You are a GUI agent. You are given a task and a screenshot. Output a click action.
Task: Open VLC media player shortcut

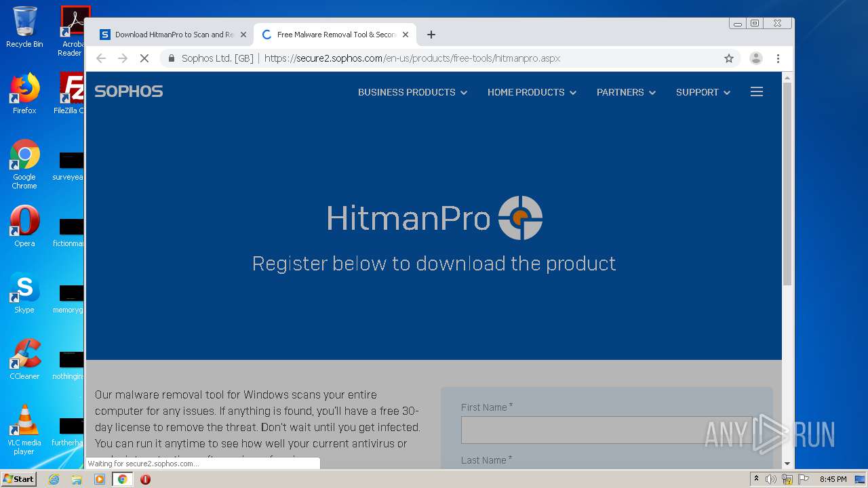tap(24, 430)
